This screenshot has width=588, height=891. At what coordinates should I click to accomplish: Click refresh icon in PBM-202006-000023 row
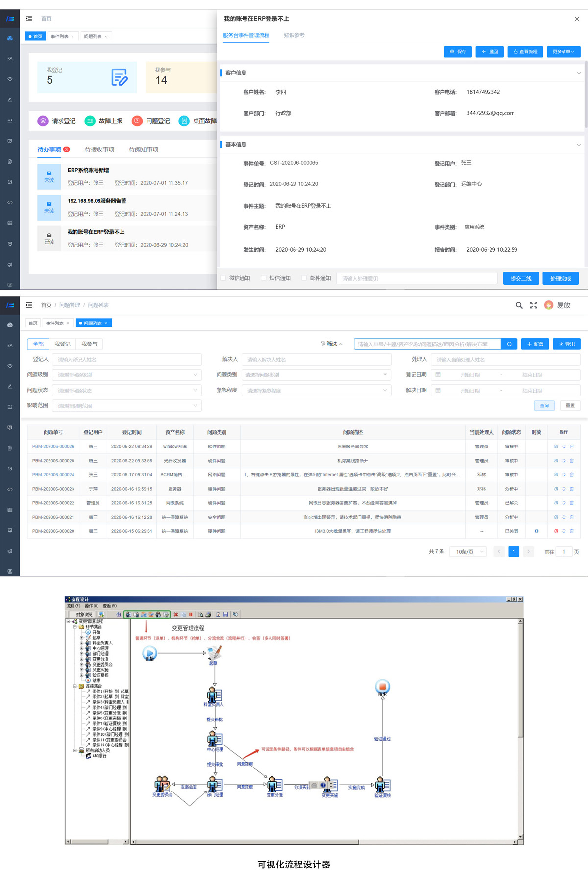564,489
